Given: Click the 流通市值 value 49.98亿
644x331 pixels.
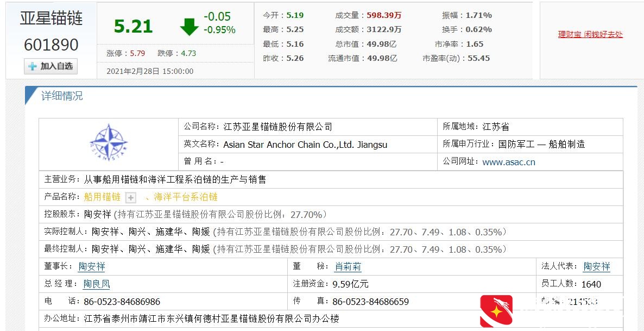Looking at the screenshot, I should 382,58.
